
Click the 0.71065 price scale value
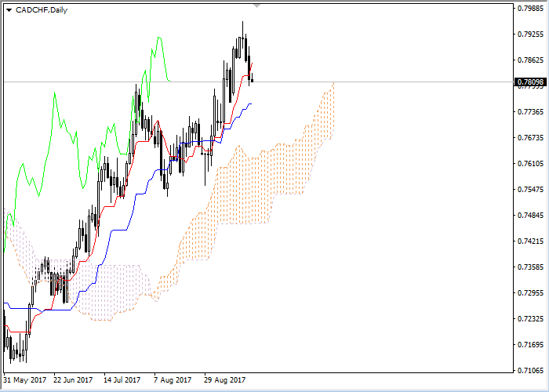[531, 370]
